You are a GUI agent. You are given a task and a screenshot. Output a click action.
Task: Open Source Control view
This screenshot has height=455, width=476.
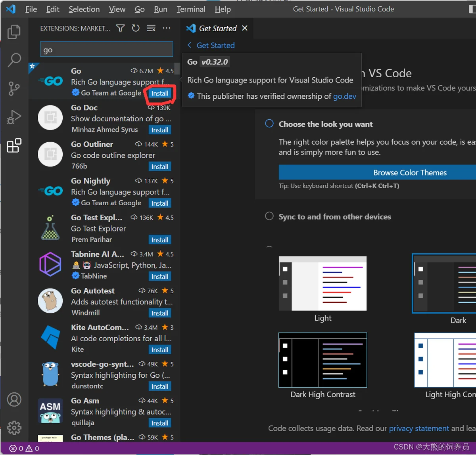coord(14,89)
